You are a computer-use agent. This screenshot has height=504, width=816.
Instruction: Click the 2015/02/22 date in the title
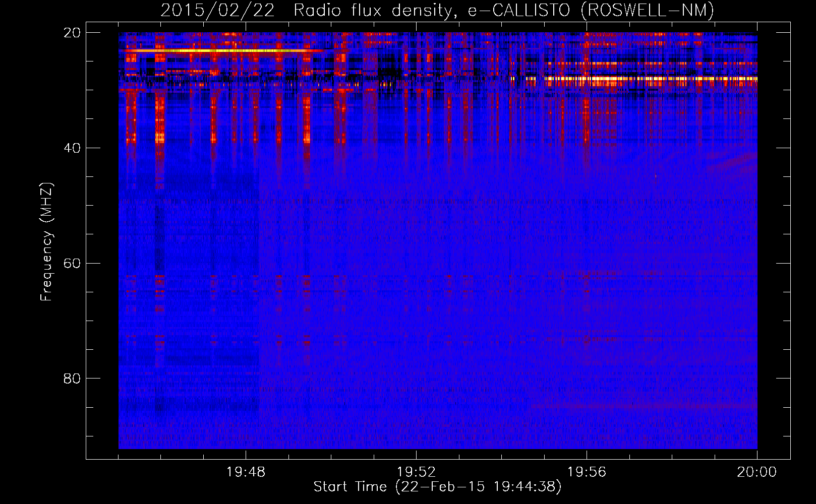tap(217, 11)
